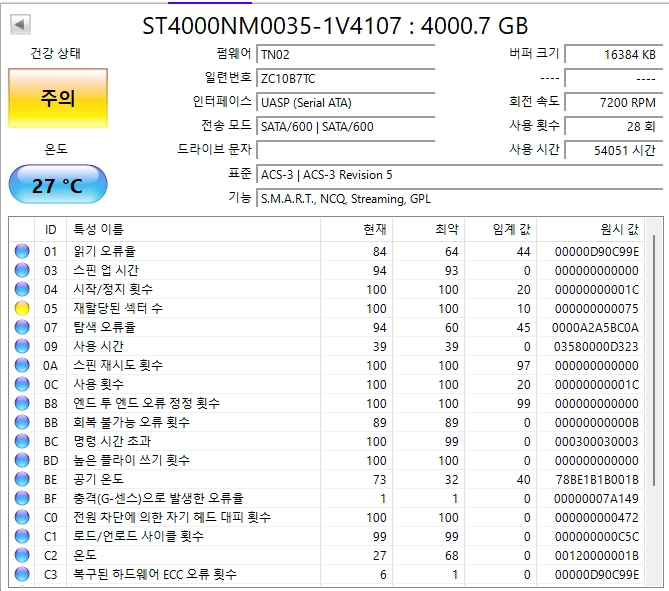Click the status icon for B8 엔드 투 엔드 row

tap(22, 403)
